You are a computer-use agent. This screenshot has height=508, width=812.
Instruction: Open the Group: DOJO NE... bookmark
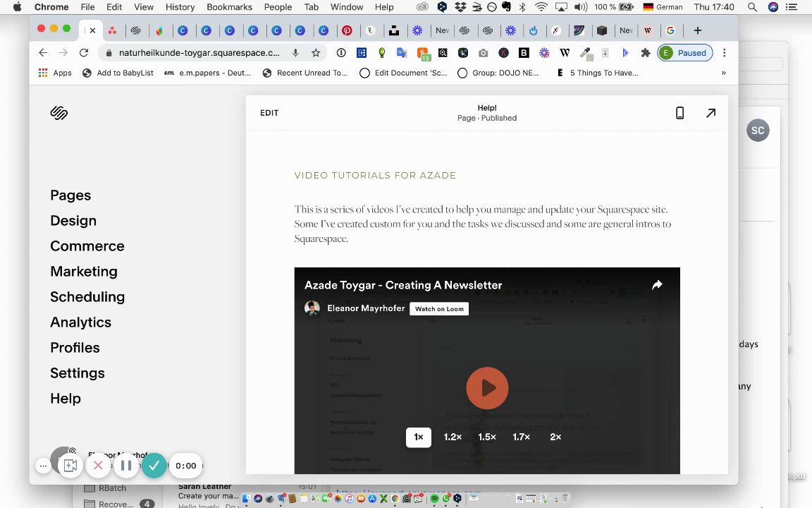[499, 73]
